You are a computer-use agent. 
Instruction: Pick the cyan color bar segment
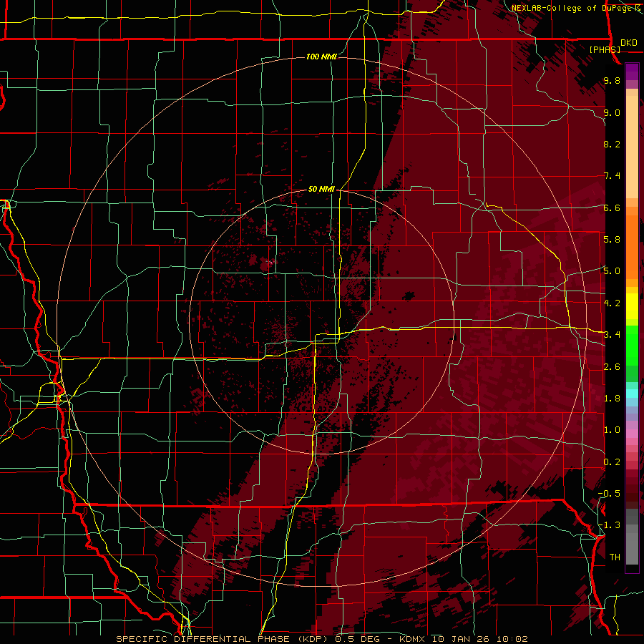[632, 394]
